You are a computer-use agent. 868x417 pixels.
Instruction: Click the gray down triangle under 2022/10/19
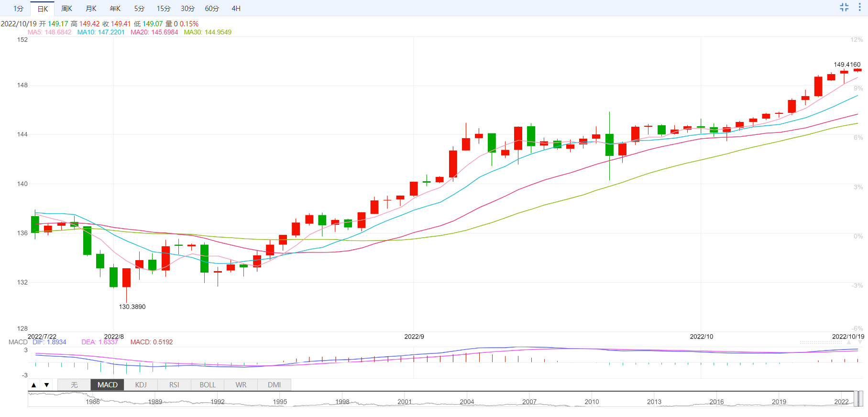click(x=860, y=342)
